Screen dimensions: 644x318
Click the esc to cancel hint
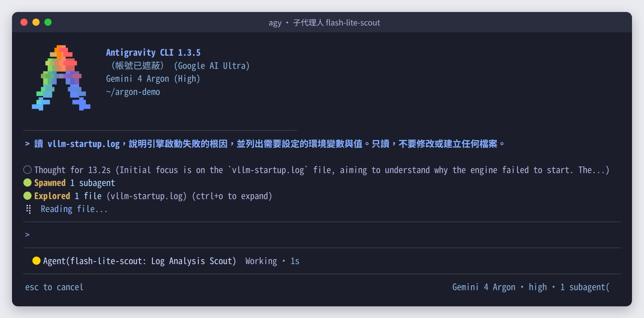[x=54, y=287]
